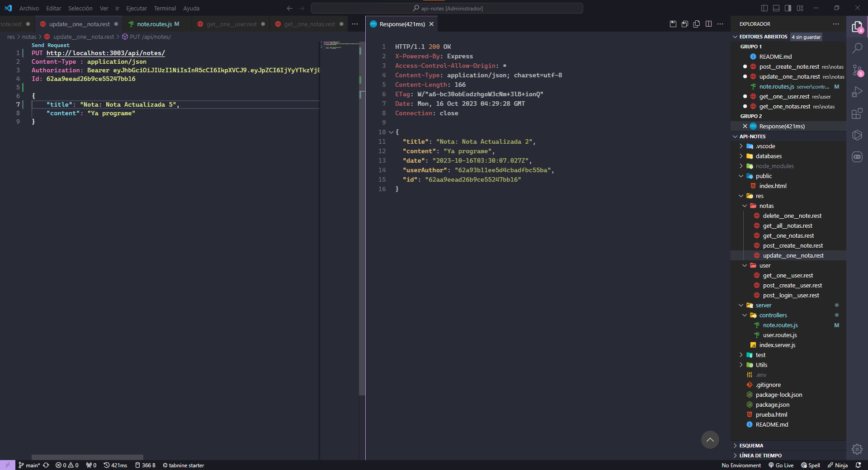Click the scroll-to-top round button
Viewport: 868px width, 470px height.
(x=710, y=440)
